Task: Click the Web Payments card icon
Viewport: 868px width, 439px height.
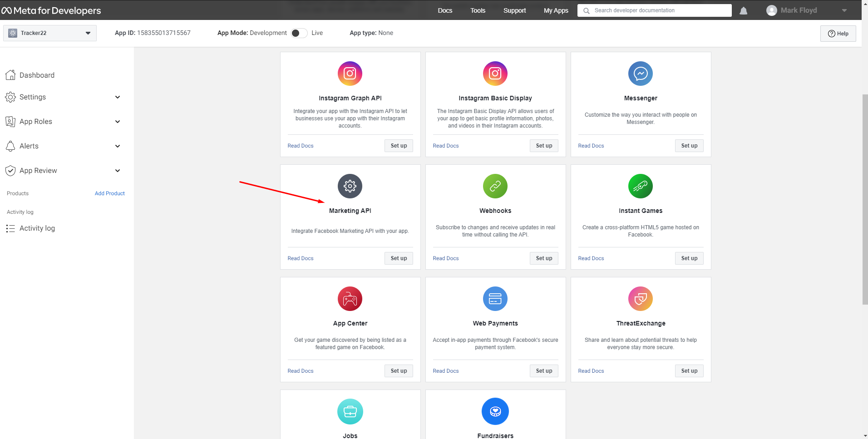Action: pos(495,299)
